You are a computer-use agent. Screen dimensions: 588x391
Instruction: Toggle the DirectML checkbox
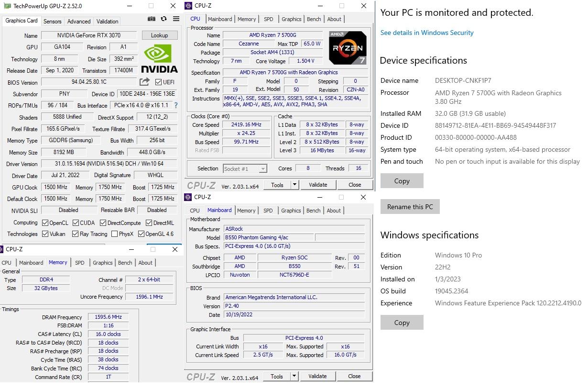(149, 223)
